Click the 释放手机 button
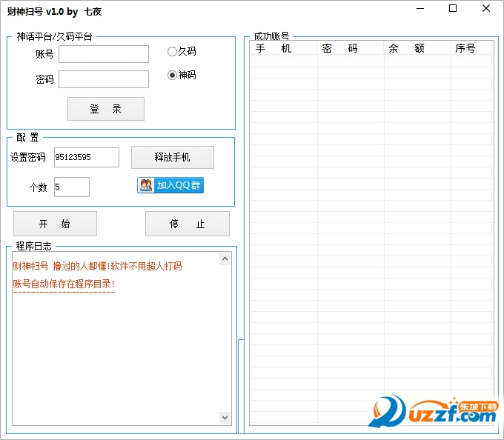 point(172,157)
